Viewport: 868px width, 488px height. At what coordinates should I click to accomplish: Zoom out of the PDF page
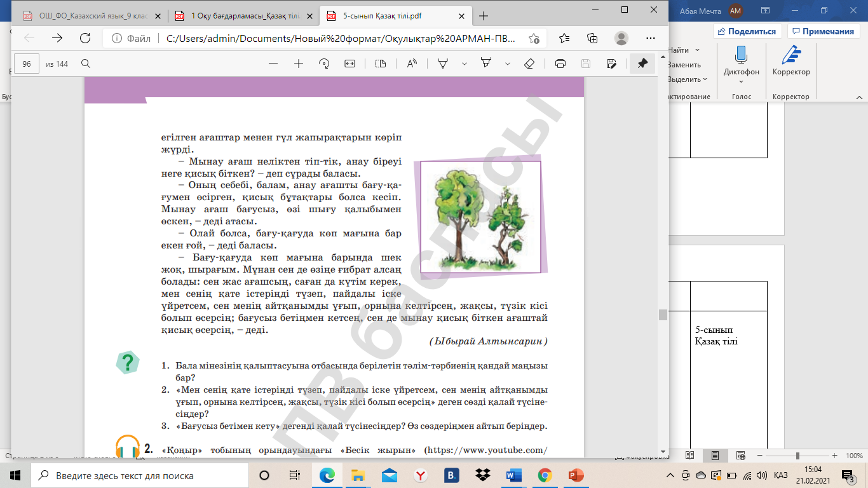point(273,64)
